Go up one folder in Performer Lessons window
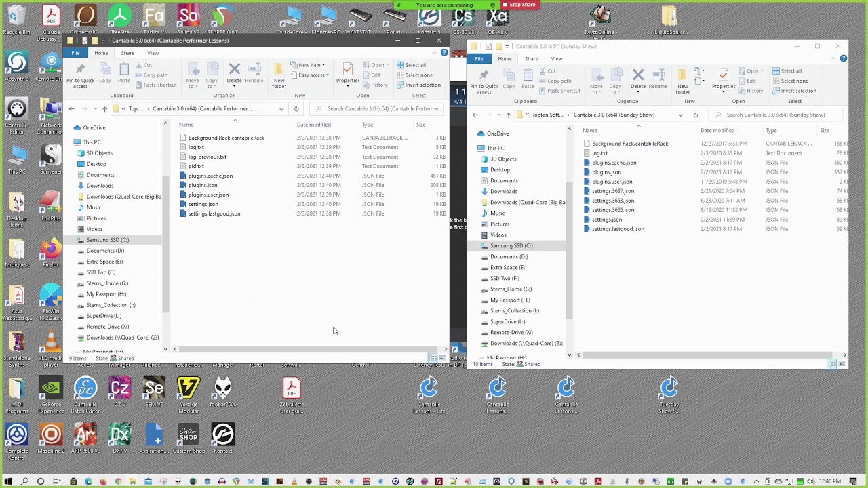The image size is (868, 488). point(104,108)
